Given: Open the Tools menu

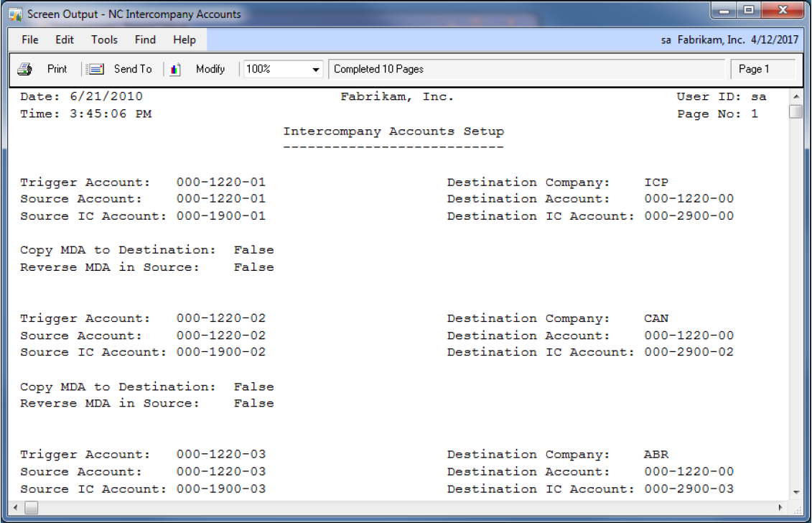Looking at the screenshot, I should (104, 40).
